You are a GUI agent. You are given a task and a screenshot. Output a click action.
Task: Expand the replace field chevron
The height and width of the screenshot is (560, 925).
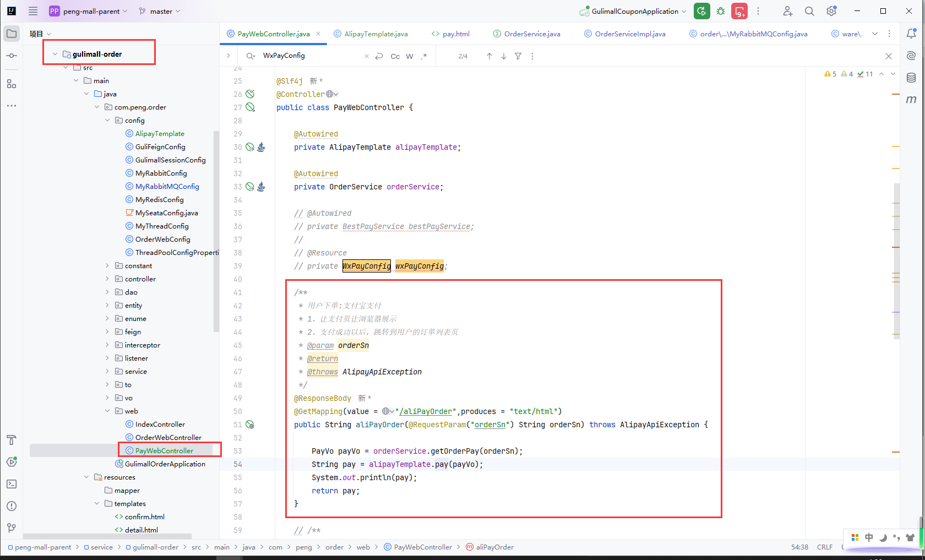point(228,56)
